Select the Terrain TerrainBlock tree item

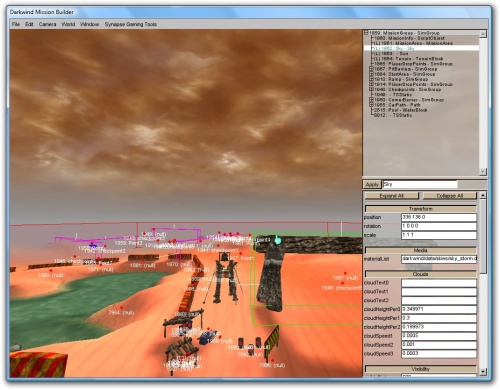[x=409, y=59]
